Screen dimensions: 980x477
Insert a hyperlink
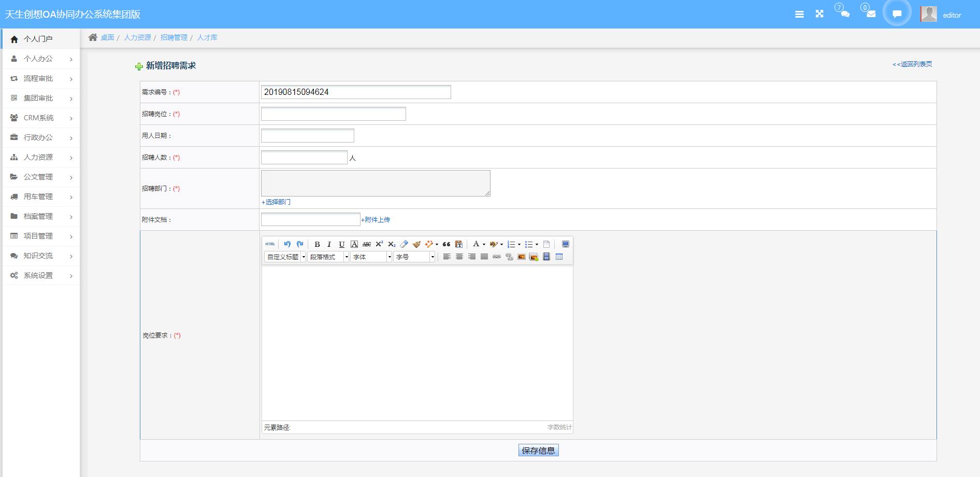(x=497, y=257)
